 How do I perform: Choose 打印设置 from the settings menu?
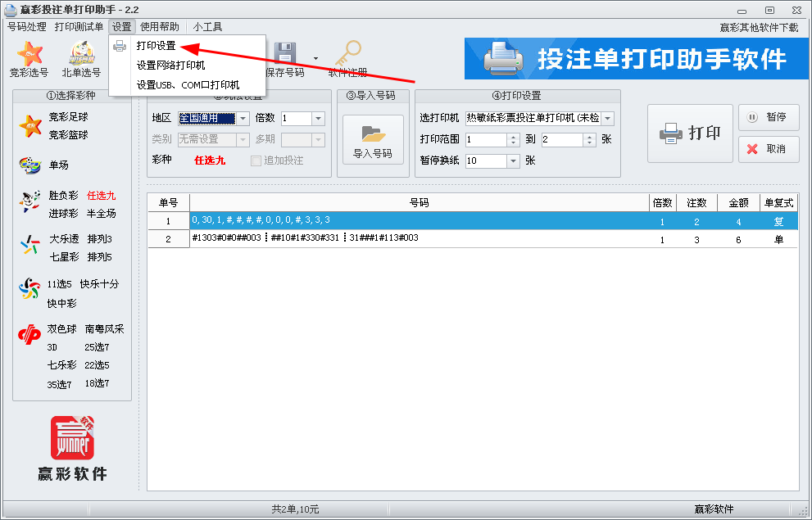pyautogui.click(x=156, y=46)
